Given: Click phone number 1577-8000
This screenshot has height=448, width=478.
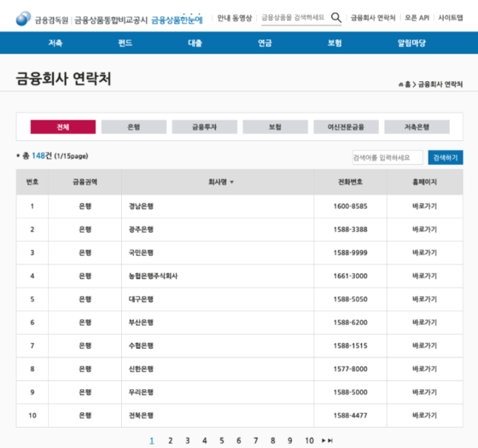Looking at the screenshot, I should point(350,369).
